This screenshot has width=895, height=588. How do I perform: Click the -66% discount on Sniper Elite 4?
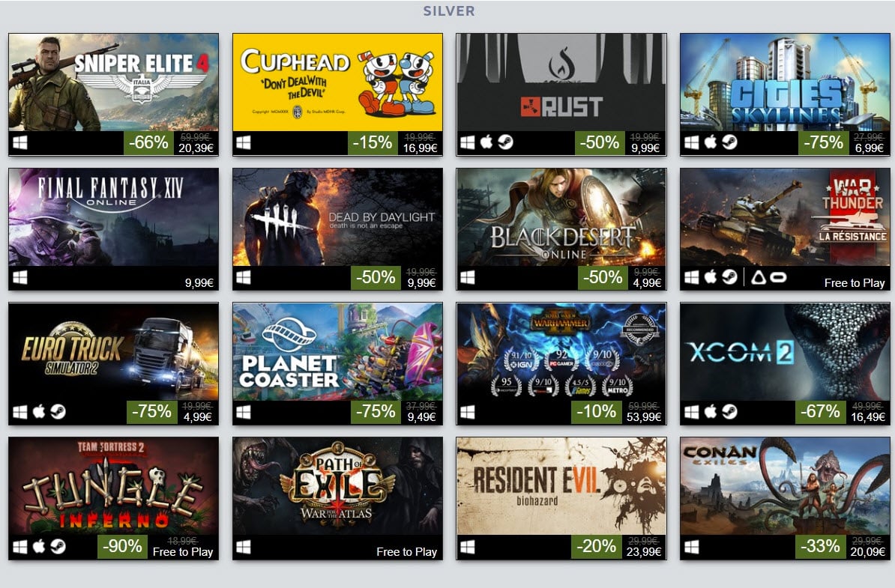point(148,142)
